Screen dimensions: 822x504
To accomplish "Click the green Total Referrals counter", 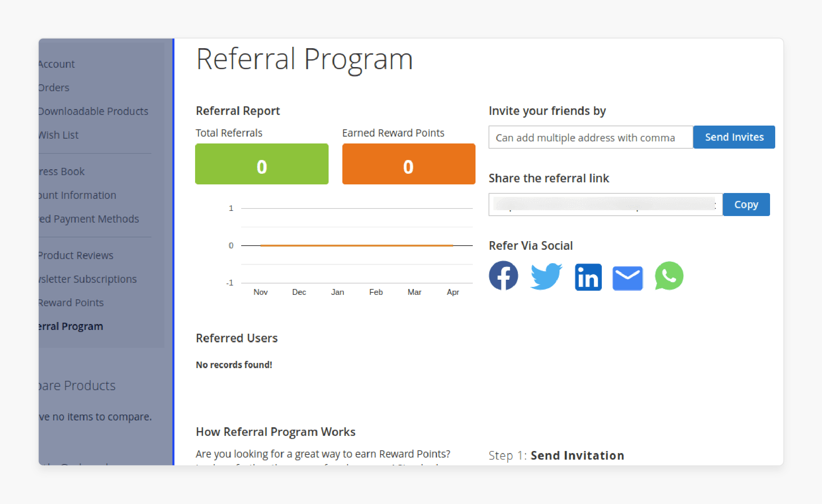I will point(261,164).
